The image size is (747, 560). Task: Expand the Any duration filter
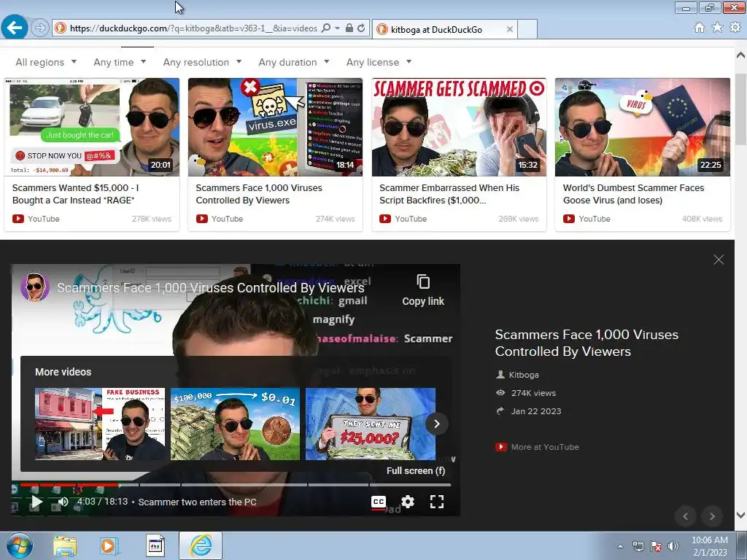coord(293,62)
